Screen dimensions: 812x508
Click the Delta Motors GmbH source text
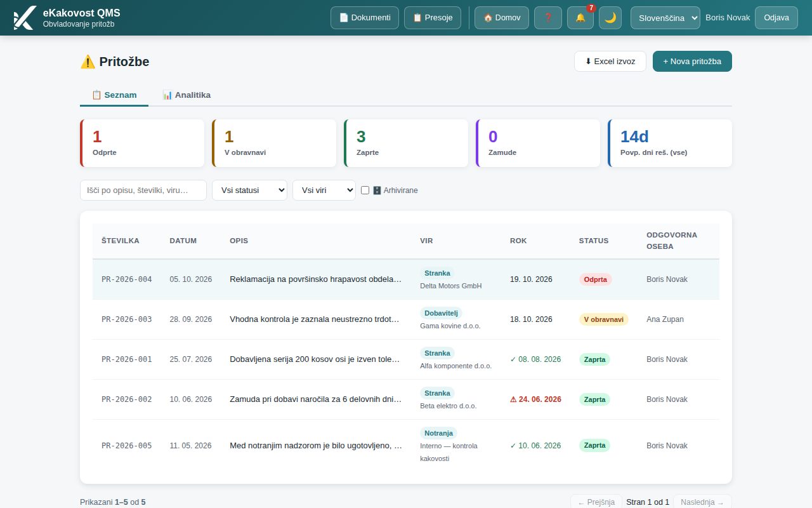tap(451, 286)
